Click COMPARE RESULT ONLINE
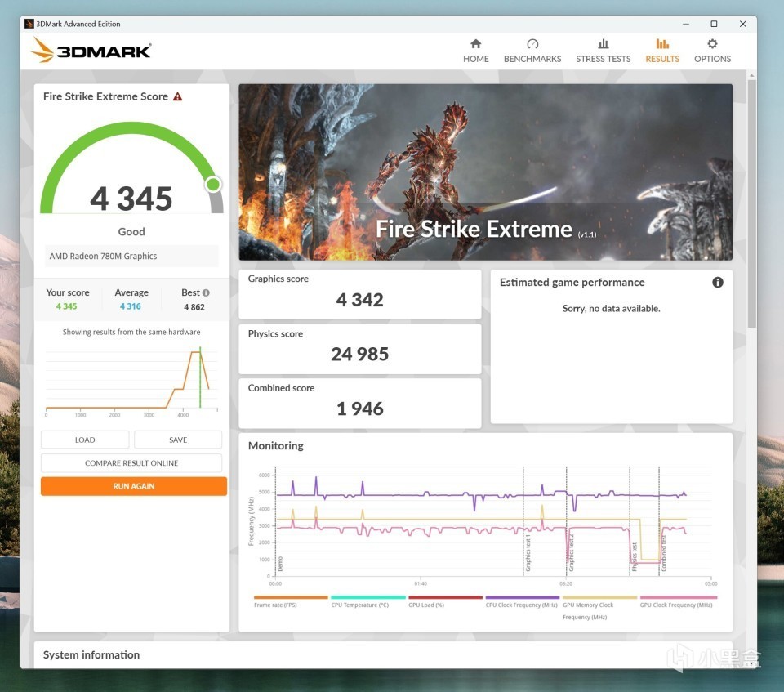Image resolution: width=784 pixels, height=692 pixels. pos(131,463)
